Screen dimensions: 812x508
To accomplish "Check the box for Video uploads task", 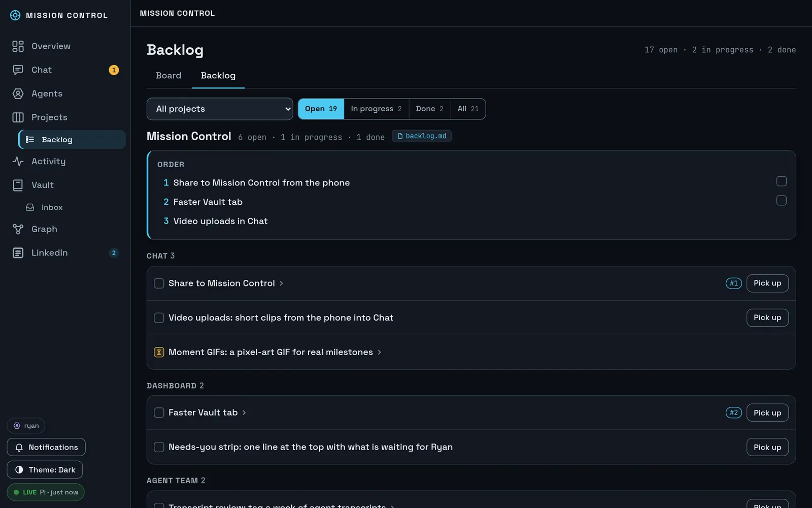I will [x=159, y=317].
